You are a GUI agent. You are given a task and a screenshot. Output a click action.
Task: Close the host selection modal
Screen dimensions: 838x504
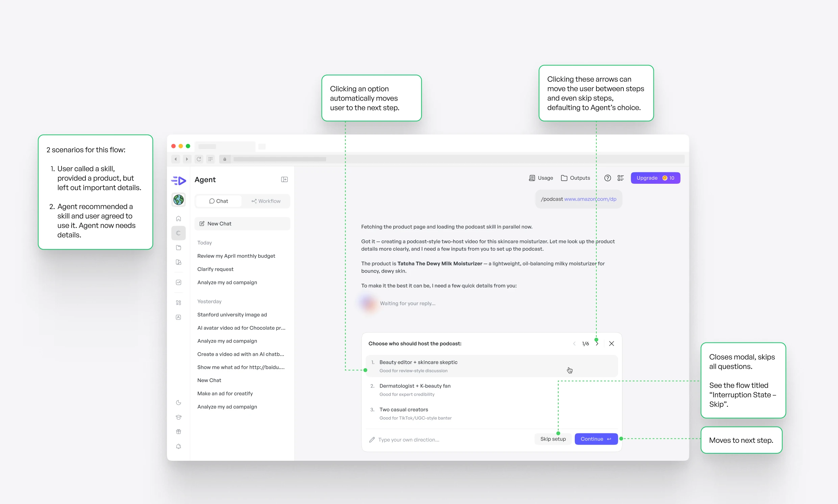(x=611, y=343)
